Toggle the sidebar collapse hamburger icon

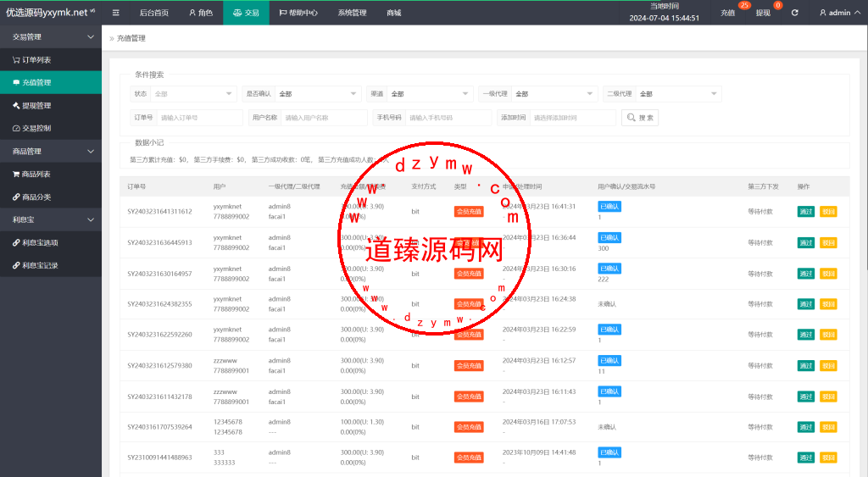tap(115, 13)
